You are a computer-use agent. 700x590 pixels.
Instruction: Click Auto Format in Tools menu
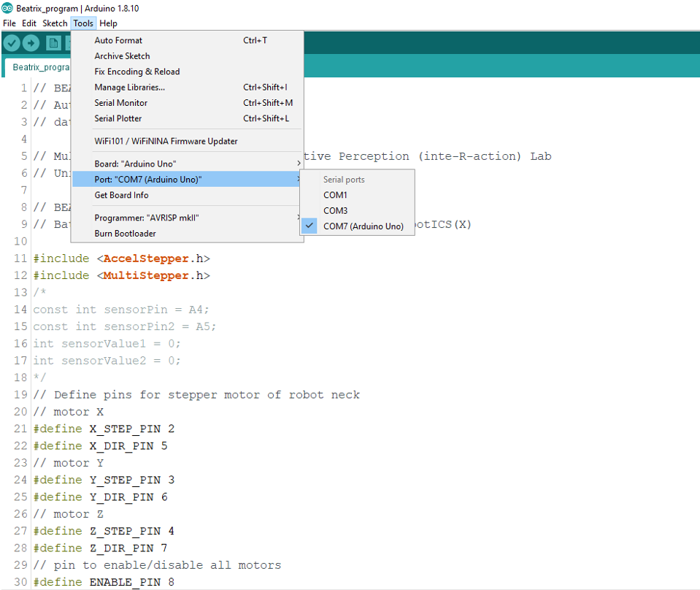coord(118,41)
